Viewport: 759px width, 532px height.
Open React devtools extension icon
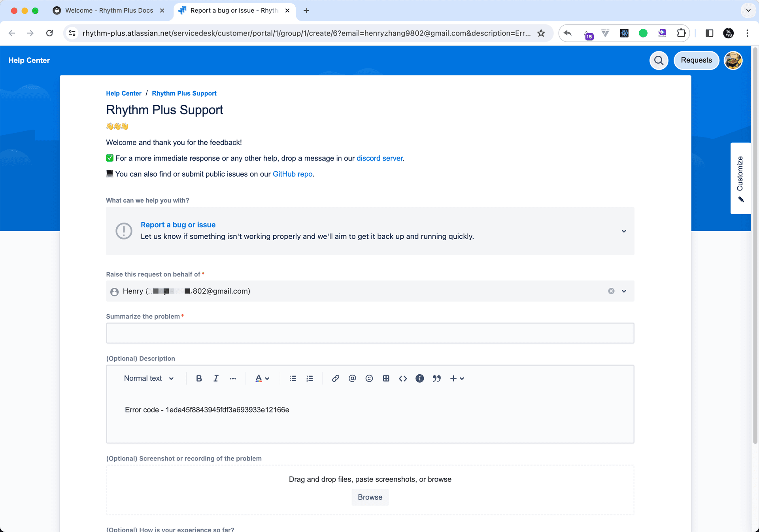tap(624, 33)
